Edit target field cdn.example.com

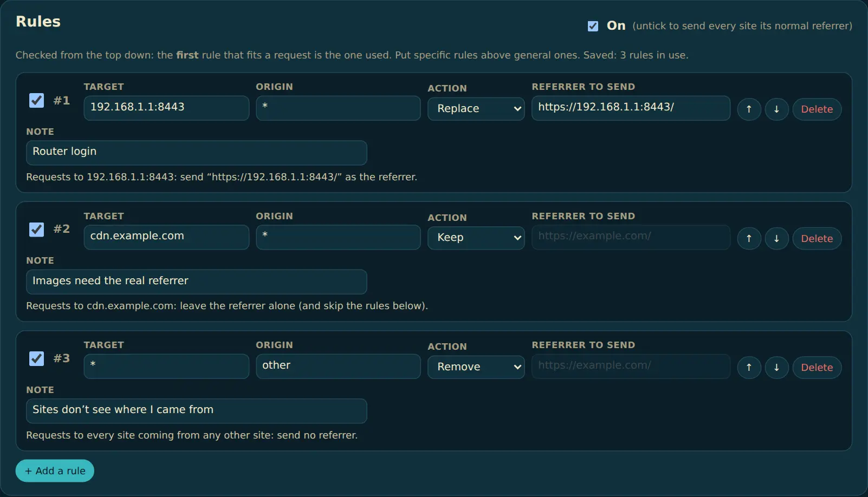166,237
